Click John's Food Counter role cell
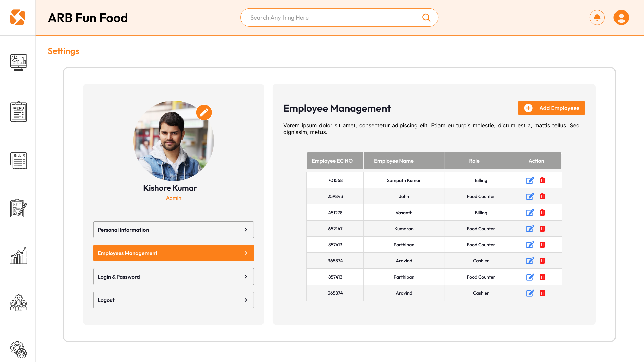The image size is (644, 362). pyautogui.click(x=481, y=196)
